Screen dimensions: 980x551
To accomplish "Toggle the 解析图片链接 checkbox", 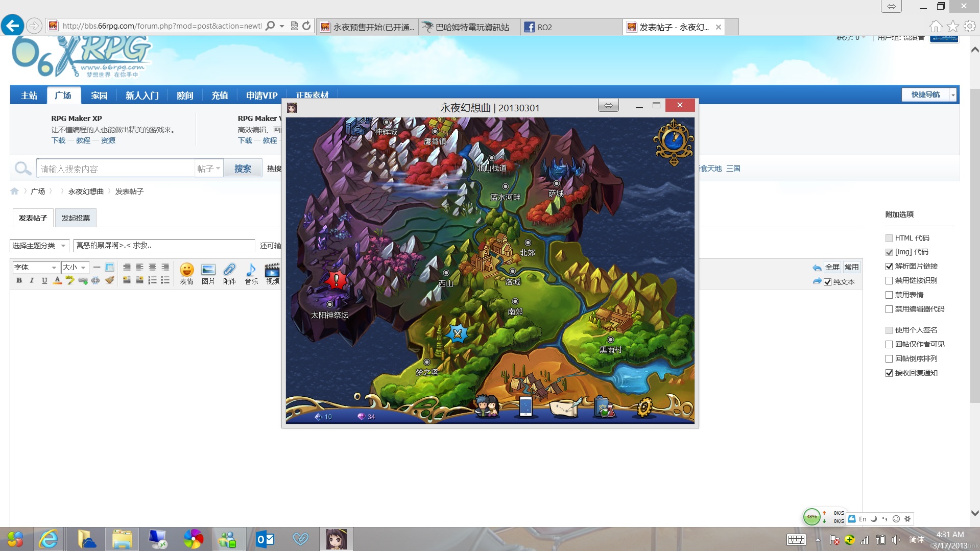I will click(x=889, y=266).
